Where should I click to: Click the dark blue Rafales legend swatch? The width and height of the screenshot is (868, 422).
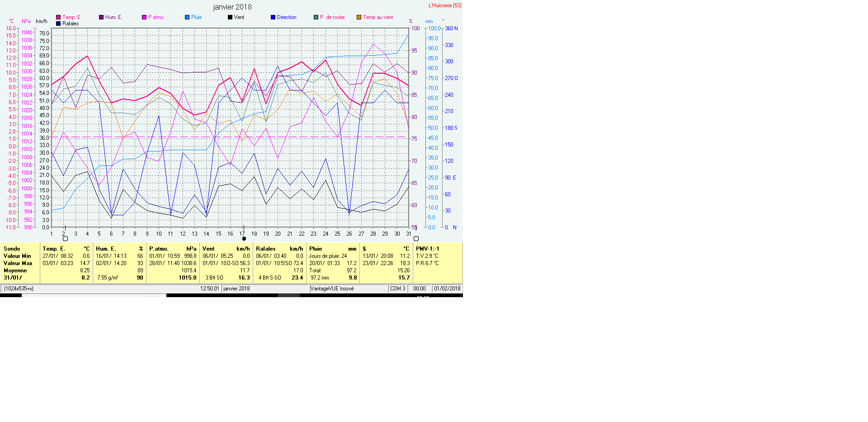tap(58, 24)
